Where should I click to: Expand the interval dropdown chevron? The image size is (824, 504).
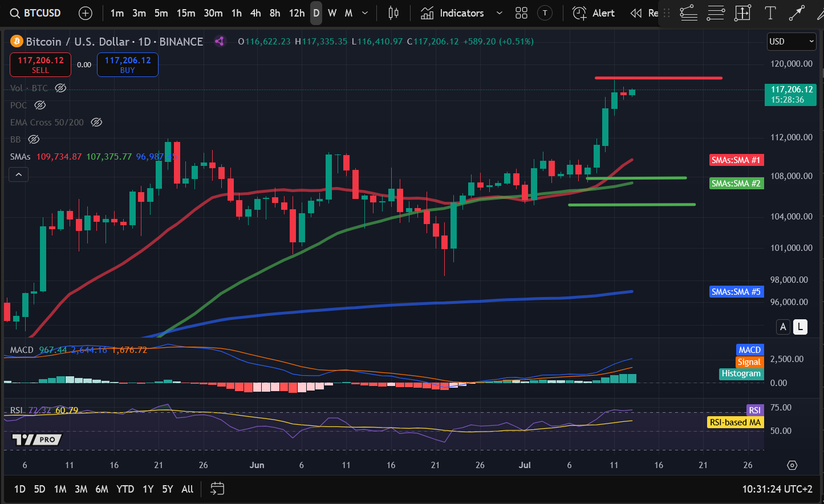pos(365,13)
